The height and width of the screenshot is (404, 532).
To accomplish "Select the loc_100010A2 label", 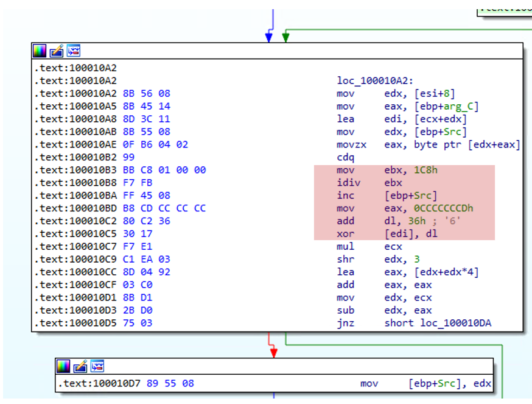I will (375, 80).
